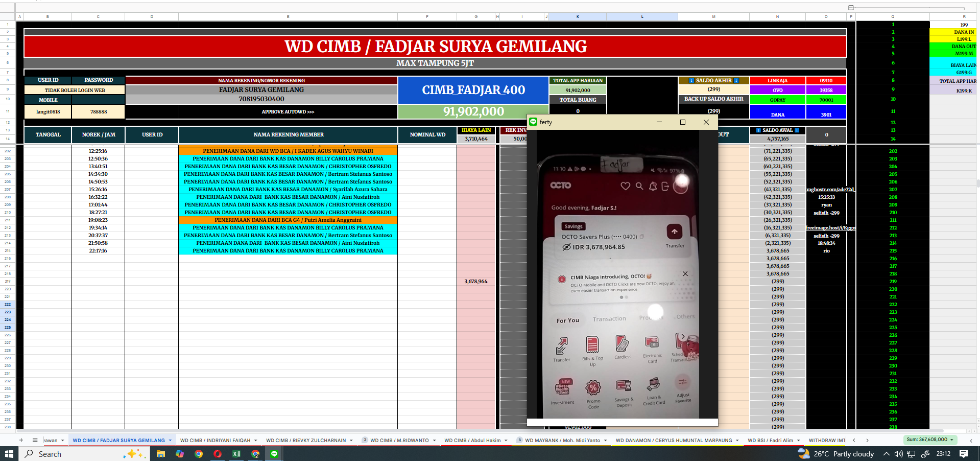
Task: Tap the notification bell in OCTO app
Action: click(653, 186)
